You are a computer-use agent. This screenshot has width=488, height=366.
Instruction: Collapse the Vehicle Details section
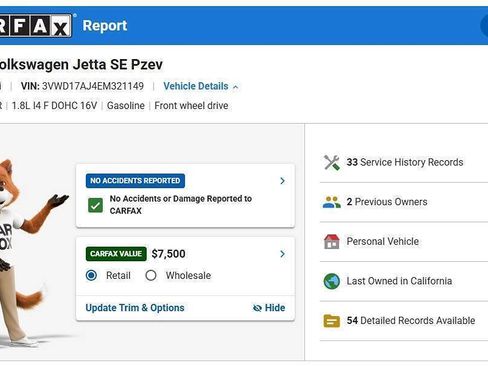click(201, 86)
